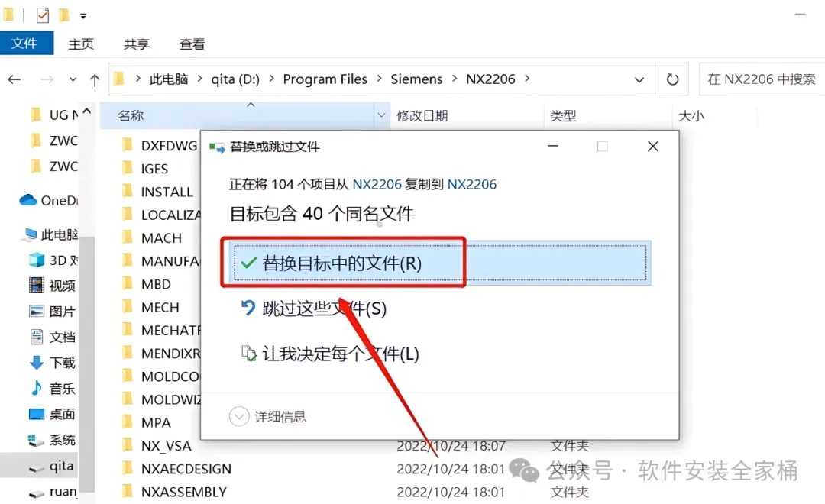The image size is (825, 504).
Task: Click the NX_VSA date 2022/10/24 18:07
Action: pyautogui.click(x=451, y=446)
